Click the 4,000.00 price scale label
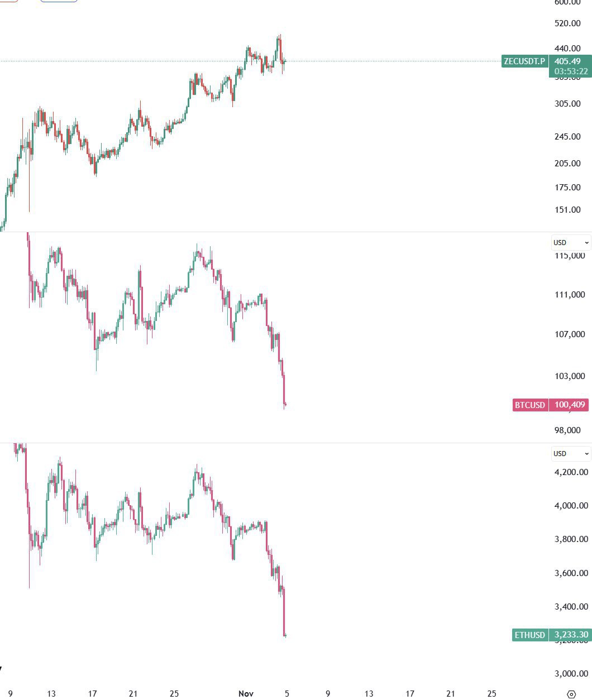 pyautogui.click(x=571, y=506)
